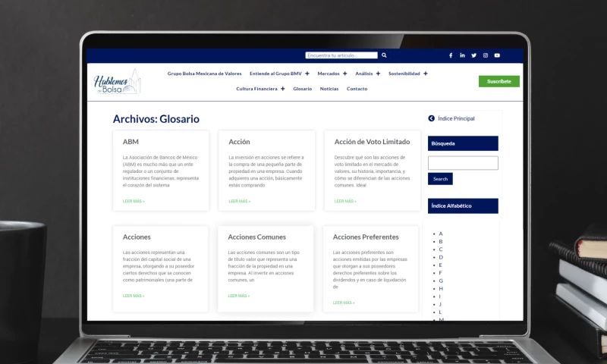Open the Cultura Financiera menu item
This screenshot has width=607, height=364.
(x=256, y=89)
